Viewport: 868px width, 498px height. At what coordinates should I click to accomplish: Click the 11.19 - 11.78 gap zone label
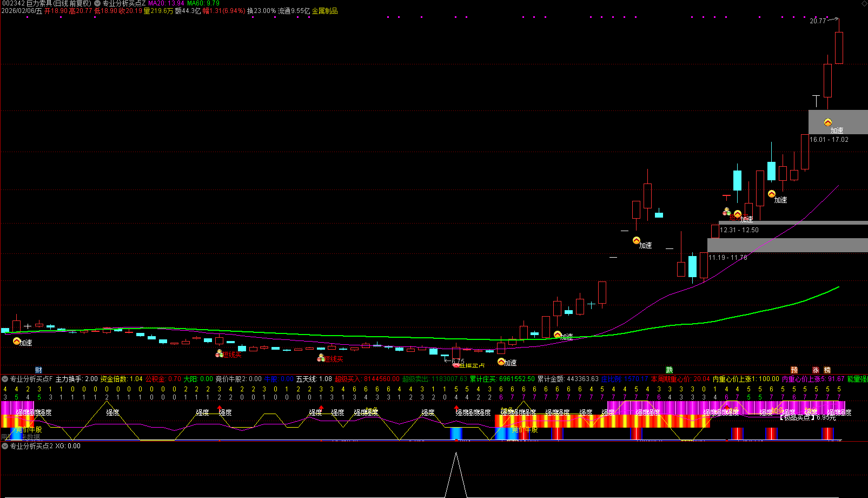pos(728,258)
